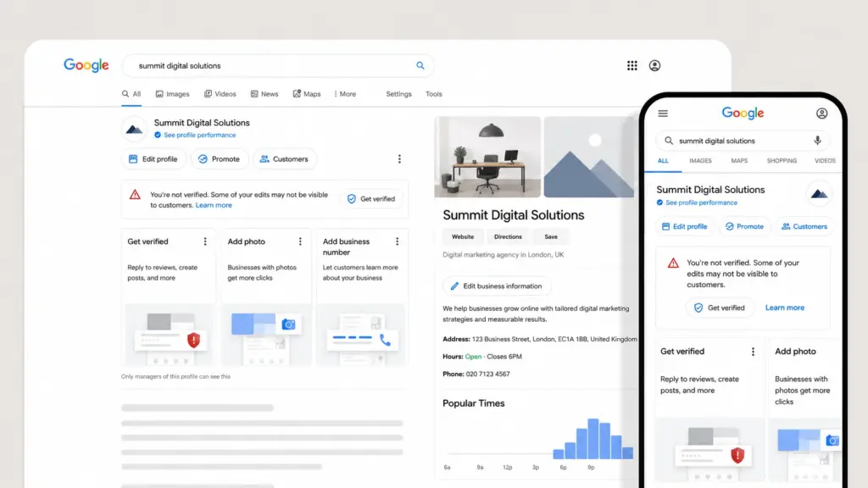
Task: Click Save button in knowledge panel
Action: (551, 237)
